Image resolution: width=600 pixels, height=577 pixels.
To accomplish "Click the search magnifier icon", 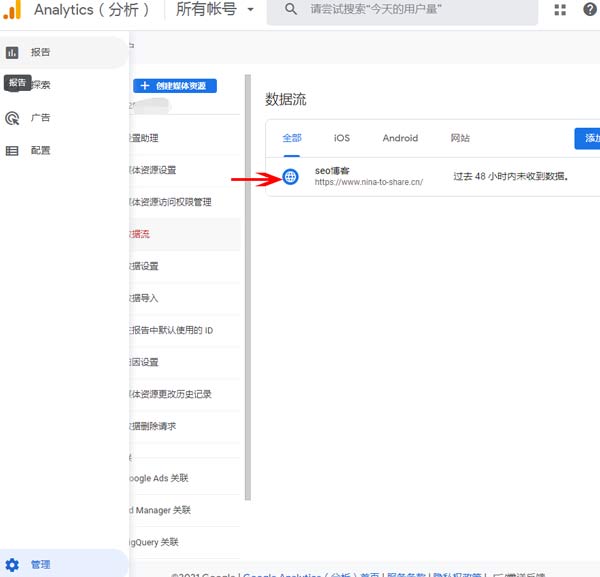I will point(291,9).
